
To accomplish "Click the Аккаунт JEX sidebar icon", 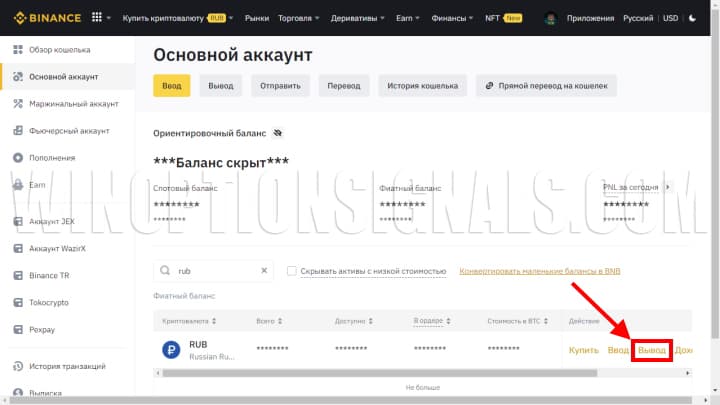I will coord(18,221).
